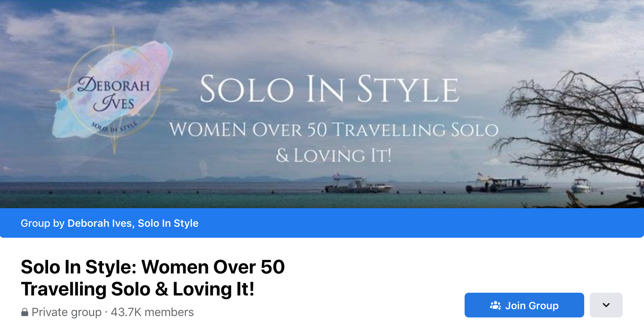Click the flagged boat near the tree
The height and width of the screenshot is (325, 644).
pyautogui.click(x=508, y=183)
